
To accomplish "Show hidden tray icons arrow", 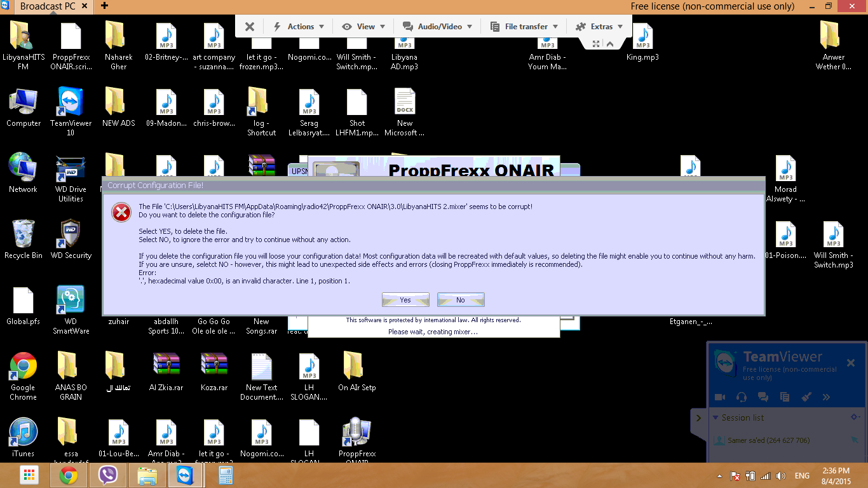I will [719, 476].
